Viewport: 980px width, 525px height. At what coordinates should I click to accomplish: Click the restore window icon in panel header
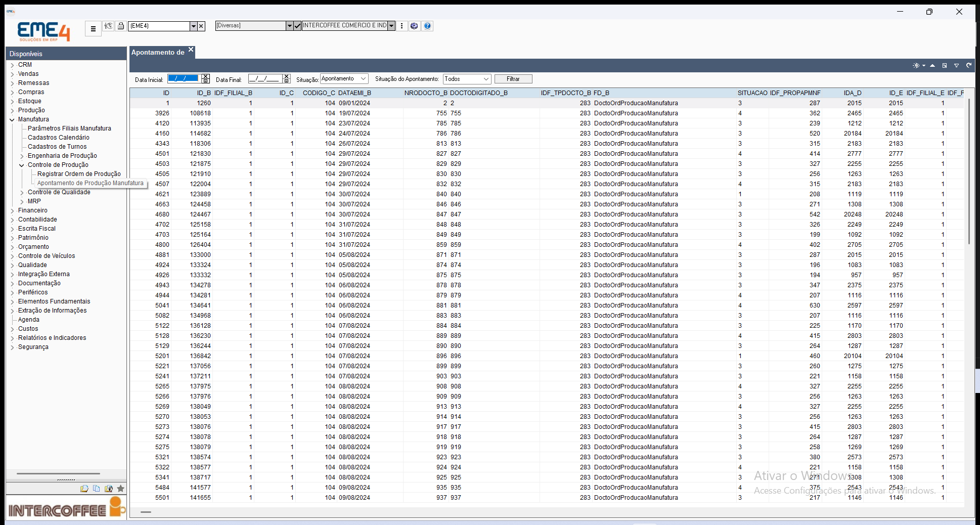[x=944, y=65]
